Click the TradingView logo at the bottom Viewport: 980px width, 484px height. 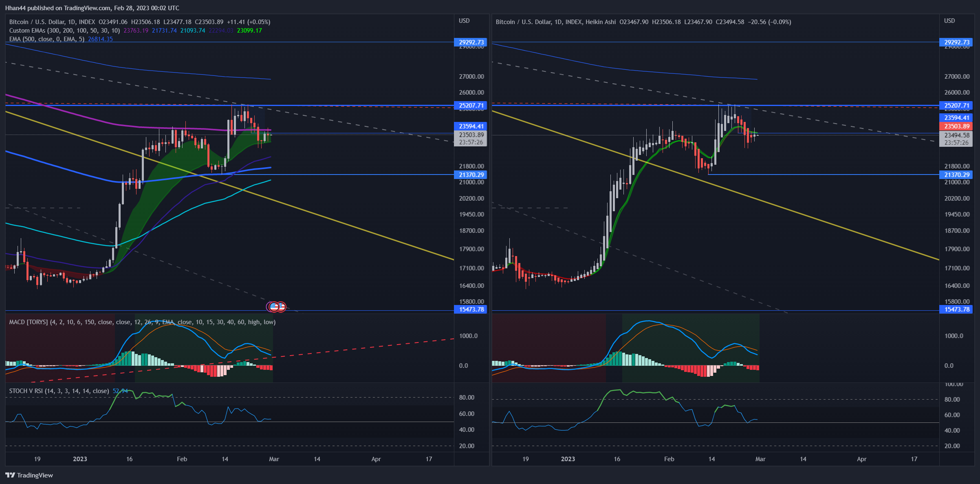coord(29,475)
